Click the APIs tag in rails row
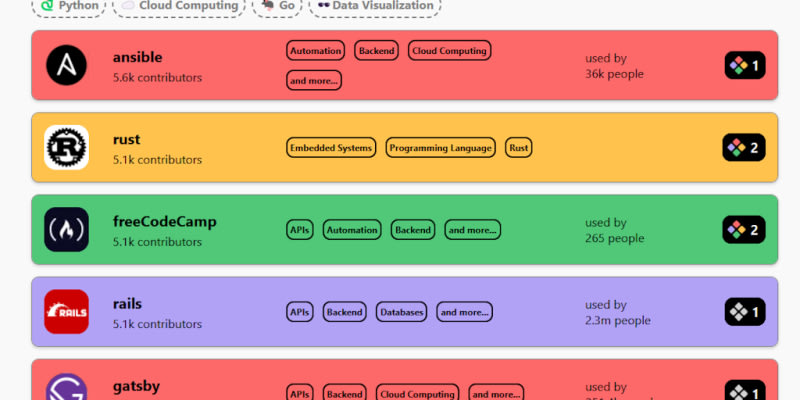Viewport: 800px width, 400px height. point(299,312)
